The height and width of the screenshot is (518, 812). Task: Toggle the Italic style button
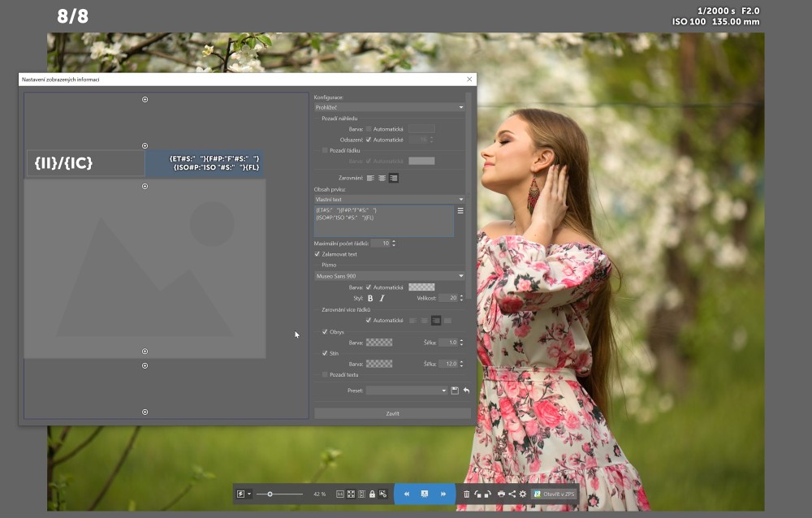click(382, 298)
